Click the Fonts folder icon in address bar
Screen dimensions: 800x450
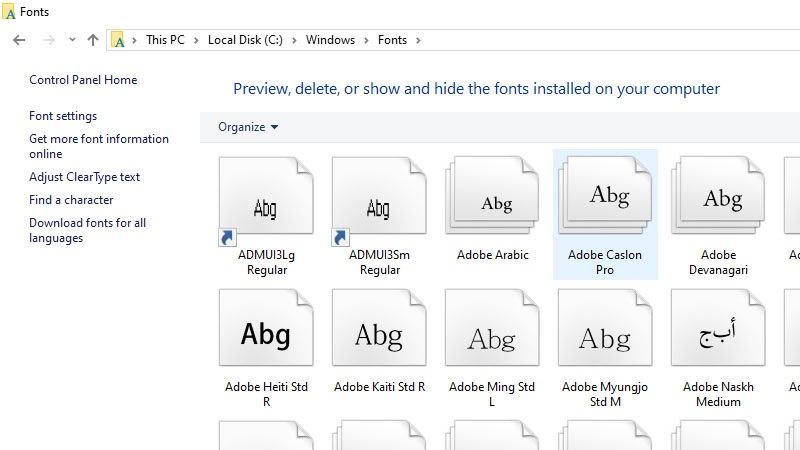(117, 40)
